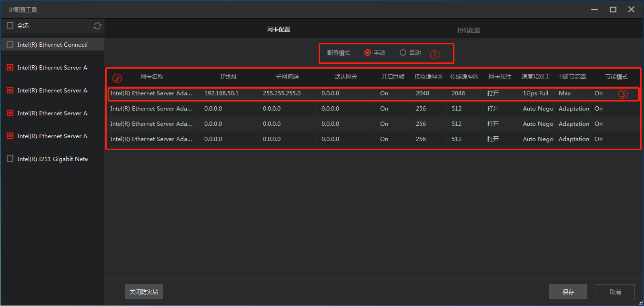
Task: Open the 相机配置 tab
Action: 468,30
